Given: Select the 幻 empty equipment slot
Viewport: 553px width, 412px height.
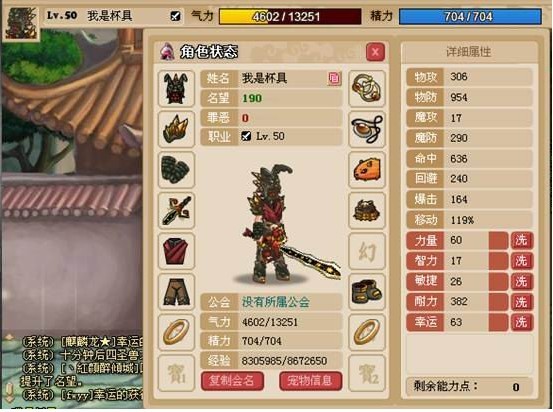Looking at the screenshot, I should 367,251.
